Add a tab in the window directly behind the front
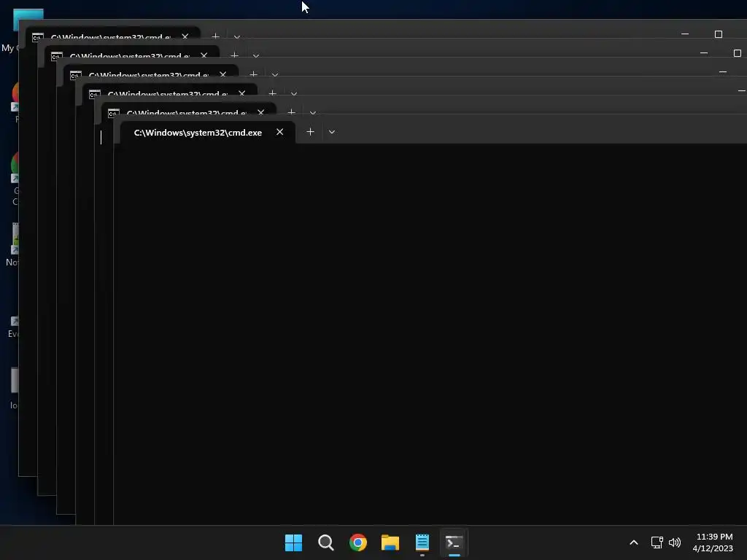The image size is (747, 560). point(291,112)
